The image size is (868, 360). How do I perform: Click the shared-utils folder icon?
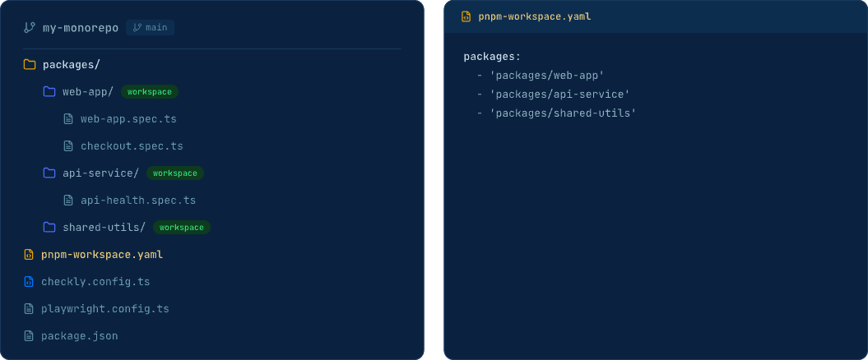[49, 227]
